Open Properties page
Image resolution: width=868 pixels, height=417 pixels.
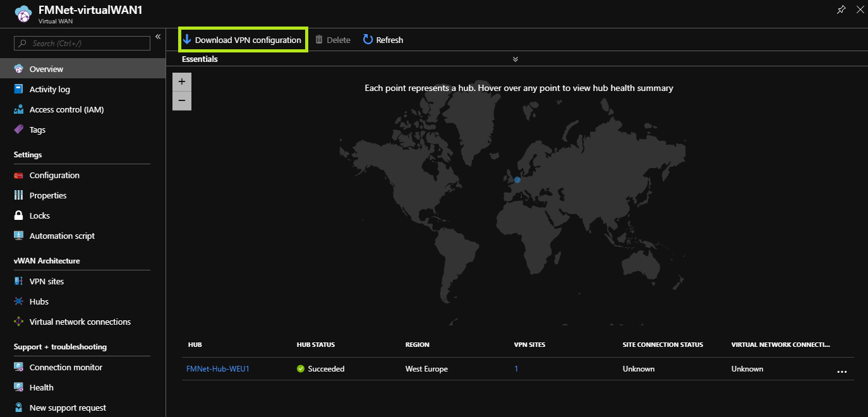[x=48, y=195]
